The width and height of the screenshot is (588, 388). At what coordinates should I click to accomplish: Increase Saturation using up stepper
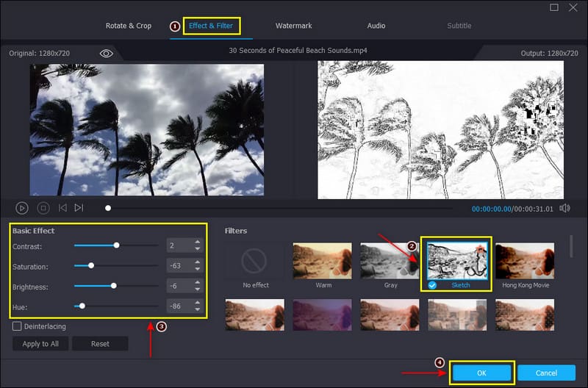[x=197, y=262]
